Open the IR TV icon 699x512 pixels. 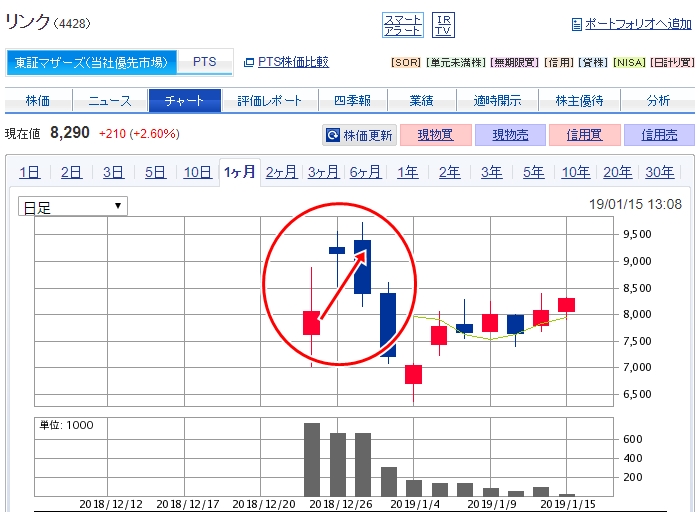pos(445,25)
